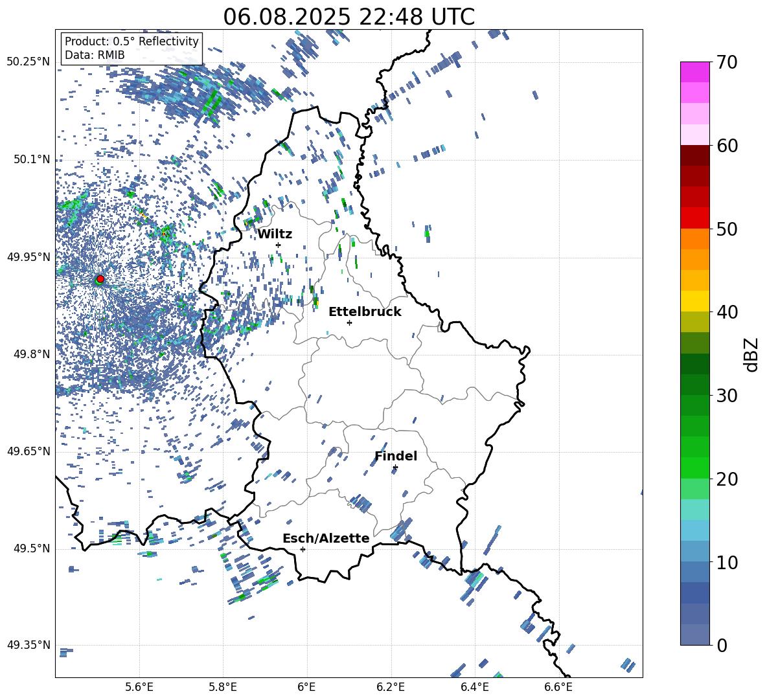
Task: Click the colorbar tick value 10
Action: click(x=727, y=562)
